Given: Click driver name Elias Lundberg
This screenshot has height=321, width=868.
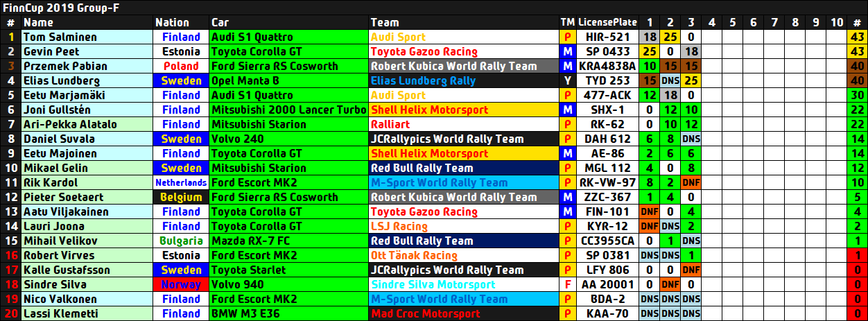Looking at the screenshot, I should [x=61, y=80].
